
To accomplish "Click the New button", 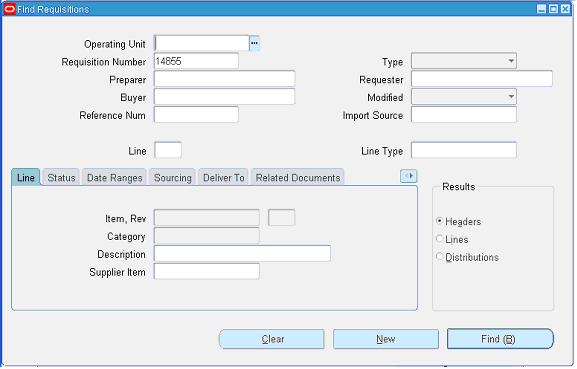I will pos(386,339).
